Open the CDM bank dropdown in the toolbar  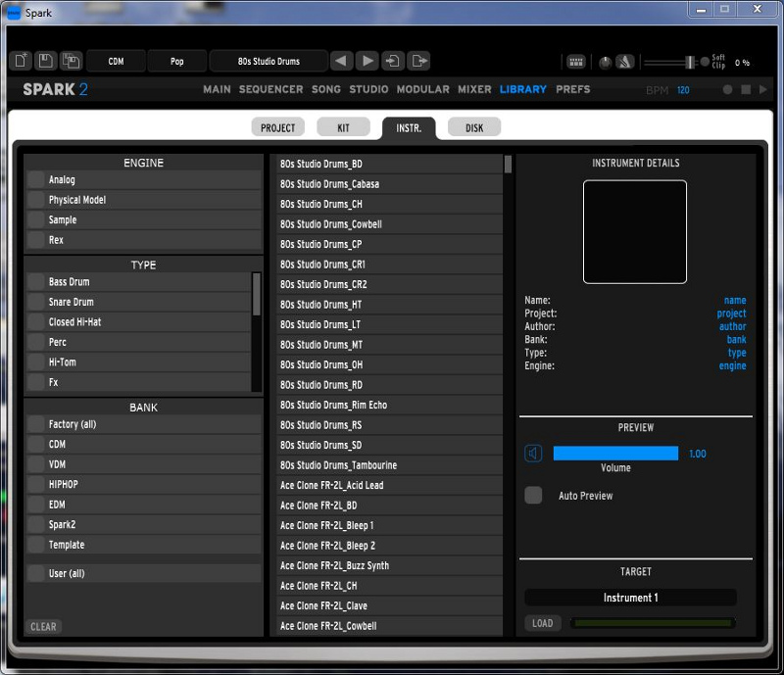(x=116, y=61)
